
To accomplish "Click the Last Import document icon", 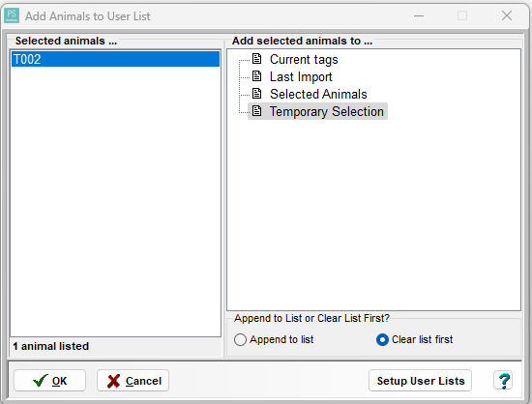I will pyautogui.click(x=257, y=76).
